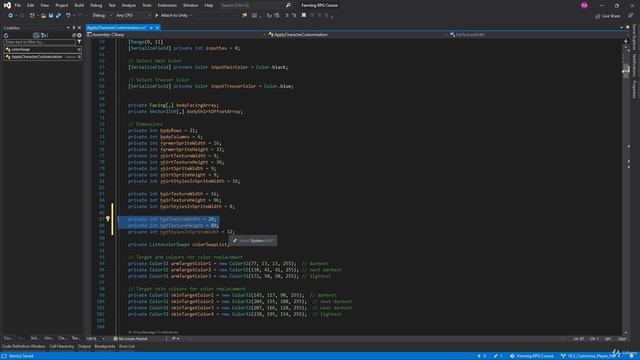Click the filter text box in CodeMaid panel
Viewport: 640px width, 360px height.
pos(40,42)
